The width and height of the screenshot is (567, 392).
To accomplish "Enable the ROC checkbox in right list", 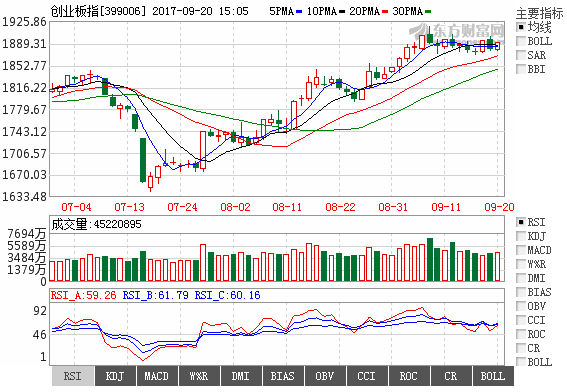I will click(521, 334).
